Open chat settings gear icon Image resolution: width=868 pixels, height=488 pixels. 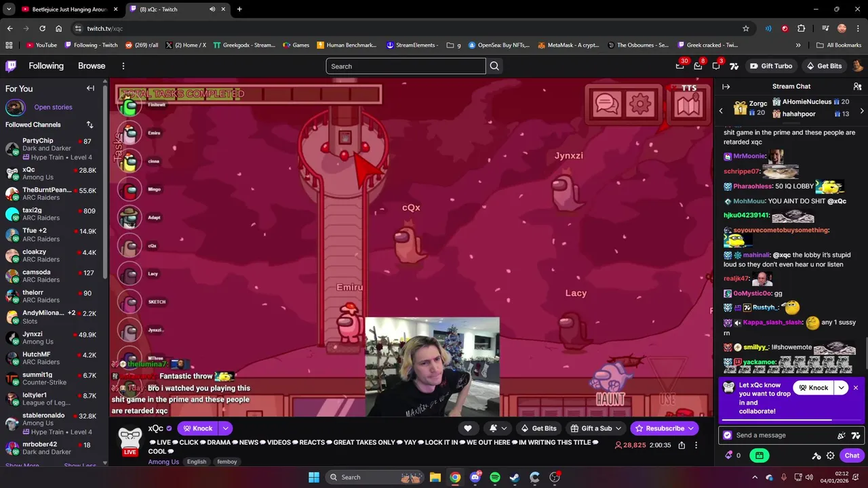(830, 455)
